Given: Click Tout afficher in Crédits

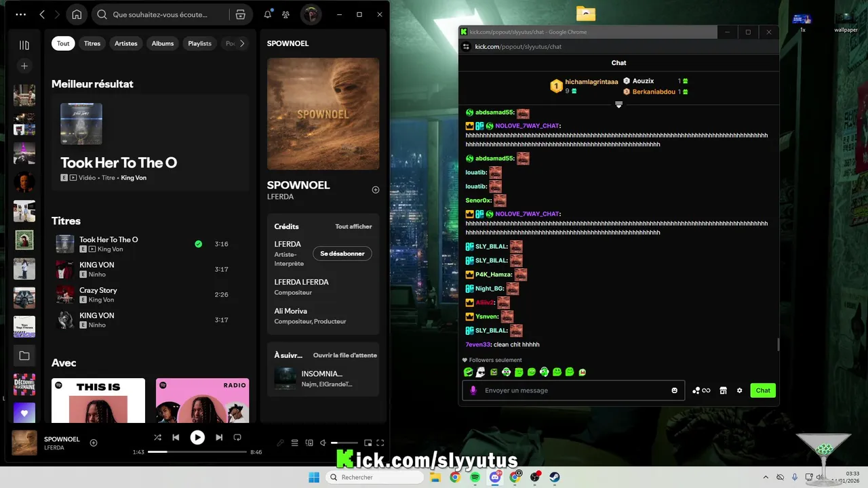Looking at the screenshot, I should [353, 226].
